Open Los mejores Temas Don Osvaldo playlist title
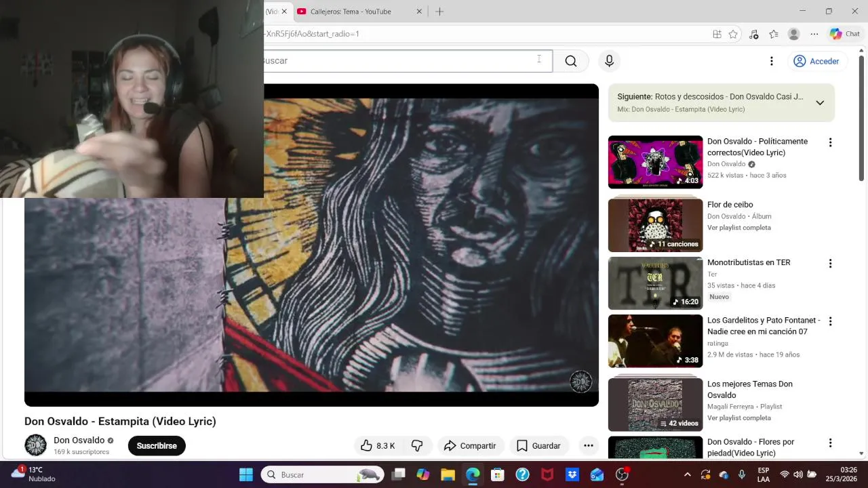The image size is (868, 488). (x=750, y=390)
